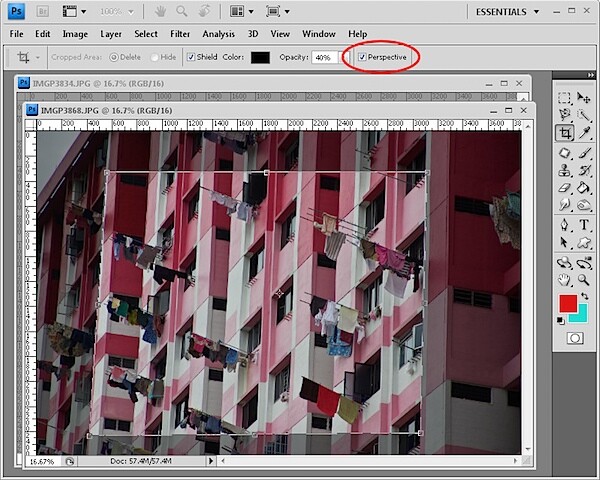Select the Sponge tool icon
This screenshot has width=600, height=480.
click(584, 205)
